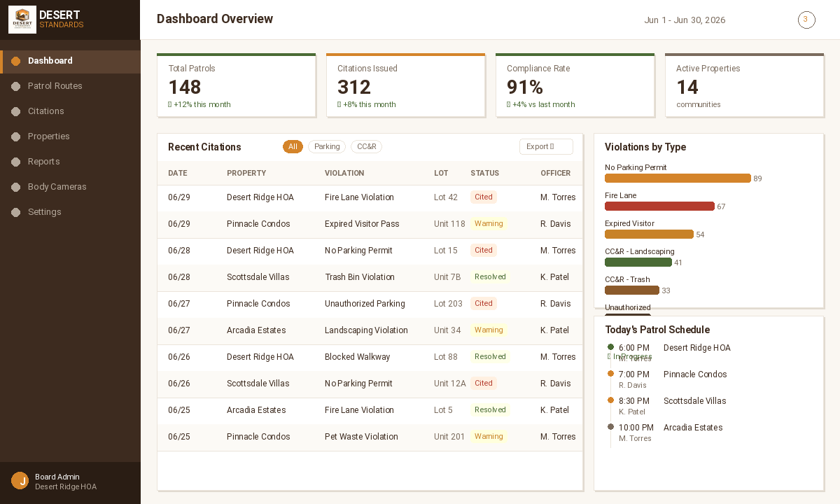The image size is (840, 504).
Task: Click the Export button
Action: pos(546,147)
